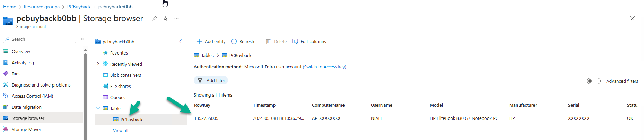Toggle Advanced filters switch
644x140 pixels.
point(593,81)
